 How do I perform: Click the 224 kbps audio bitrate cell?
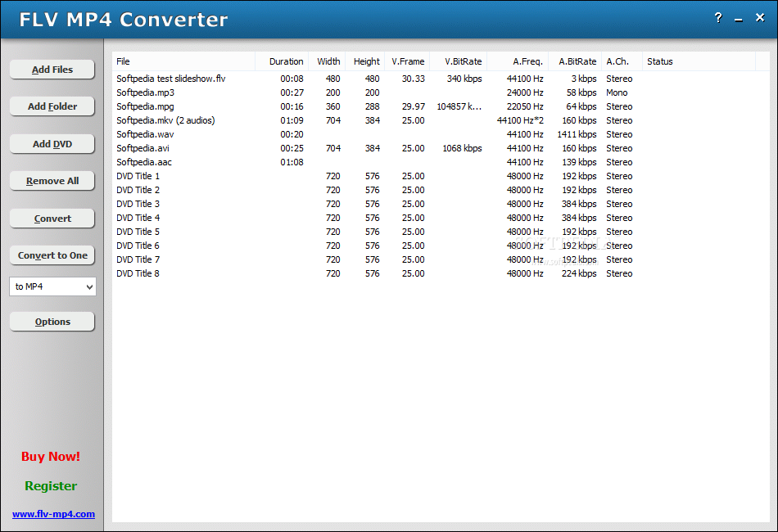pos(579,273)
